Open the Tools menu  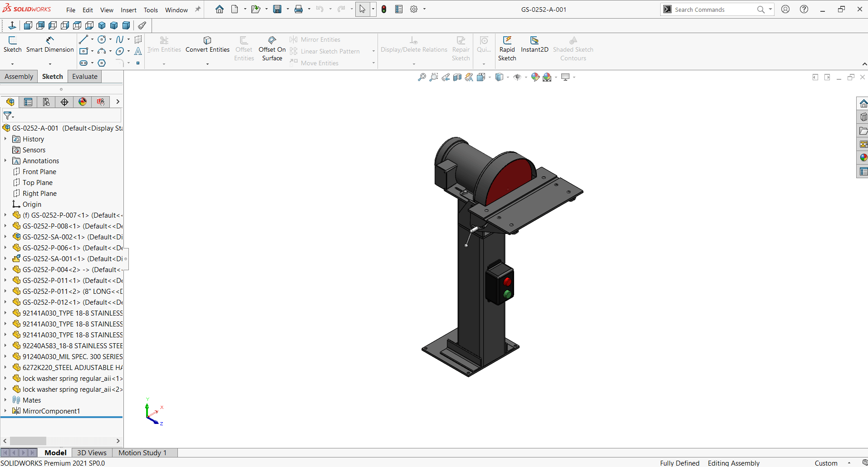pyautogui.click(x=151, y=10)
